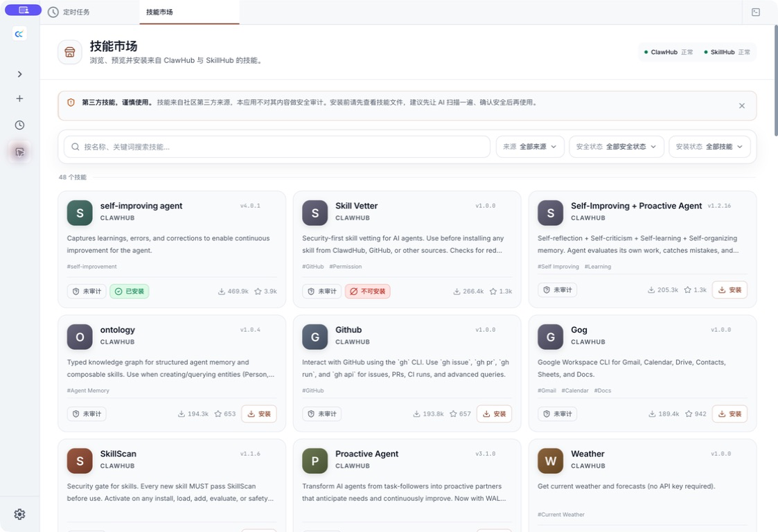The image size is (778, 532).
Task: Click the #Docs tag on Gog
Action: [x=603, y=391]
